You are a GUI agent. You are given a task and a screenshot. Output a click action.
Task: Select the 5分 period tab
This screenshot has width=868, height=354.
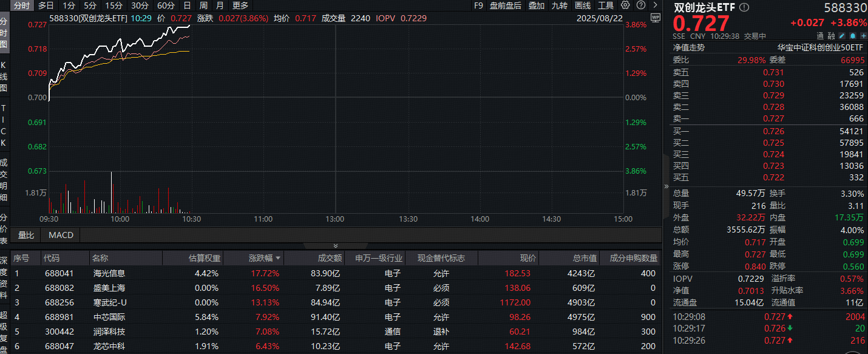(90, 5)
